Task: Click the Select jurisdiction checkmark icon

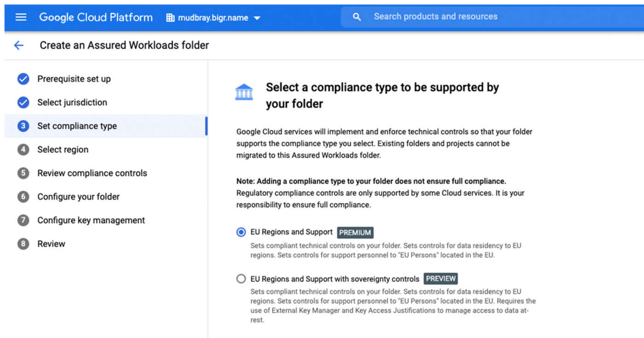Action: (x=23, y=103)
